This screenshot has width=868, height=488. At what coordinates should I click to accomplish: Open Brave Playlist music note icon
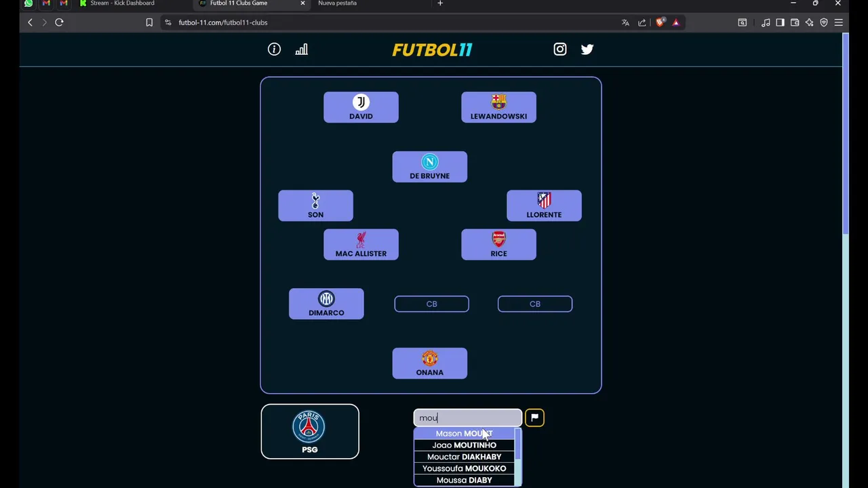point(766,22)
